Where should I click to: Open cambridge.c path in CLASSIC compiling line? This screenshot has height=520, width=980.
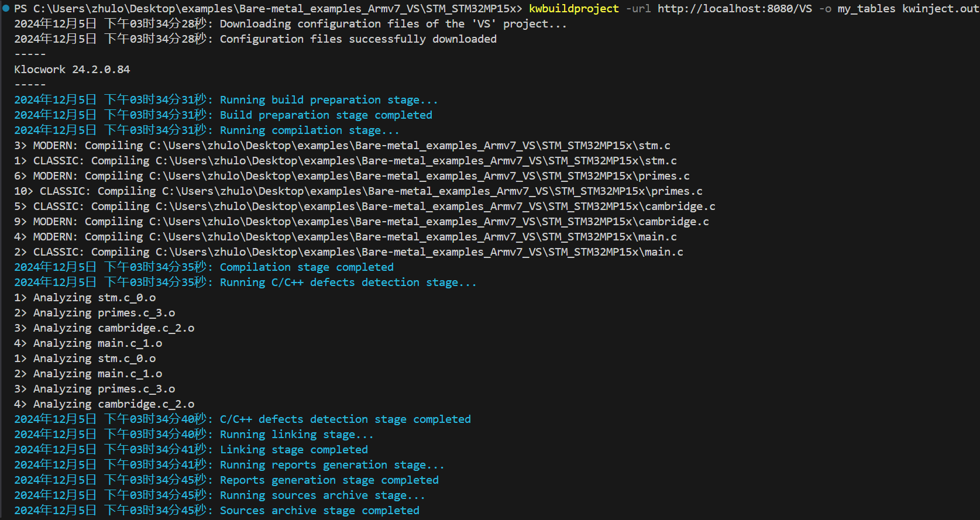[435, 206]
